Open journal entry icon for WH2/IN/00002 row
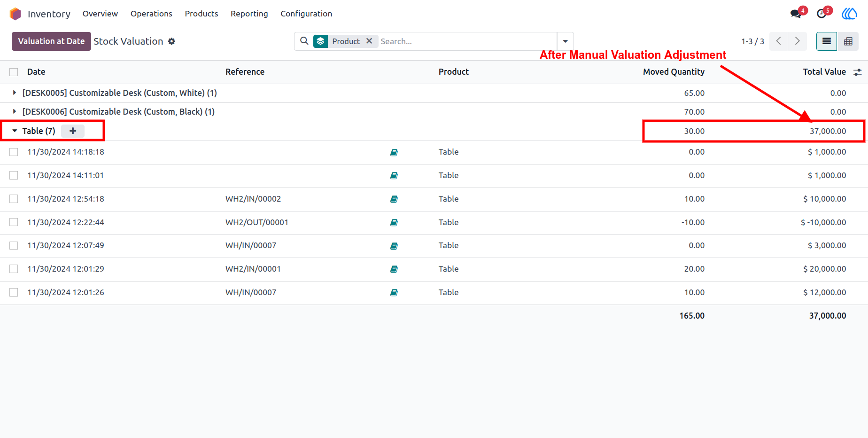Image resolution: width=868 pixels, height=438 pixels. [394, 199]
